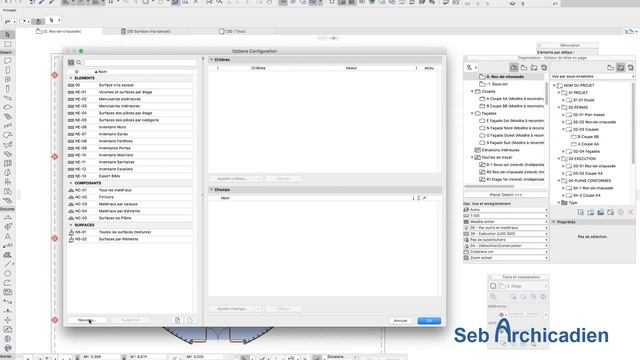This screenshot has height=360, width=640.
Task: Select scheme NS-01 Toutes les surfaces
Action: 130,232
